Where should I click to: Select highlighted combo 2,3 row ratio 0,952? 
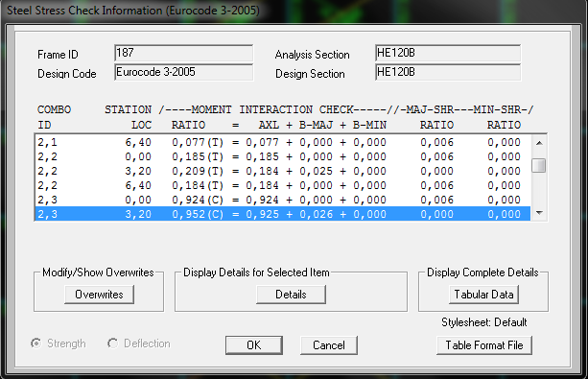(283, 214)
